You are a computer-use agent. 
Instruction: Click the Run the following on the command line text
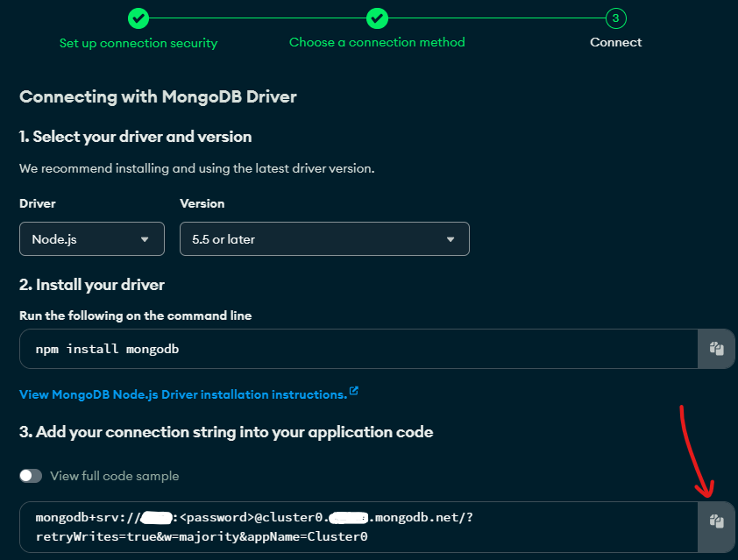click(x=136, y=315)
